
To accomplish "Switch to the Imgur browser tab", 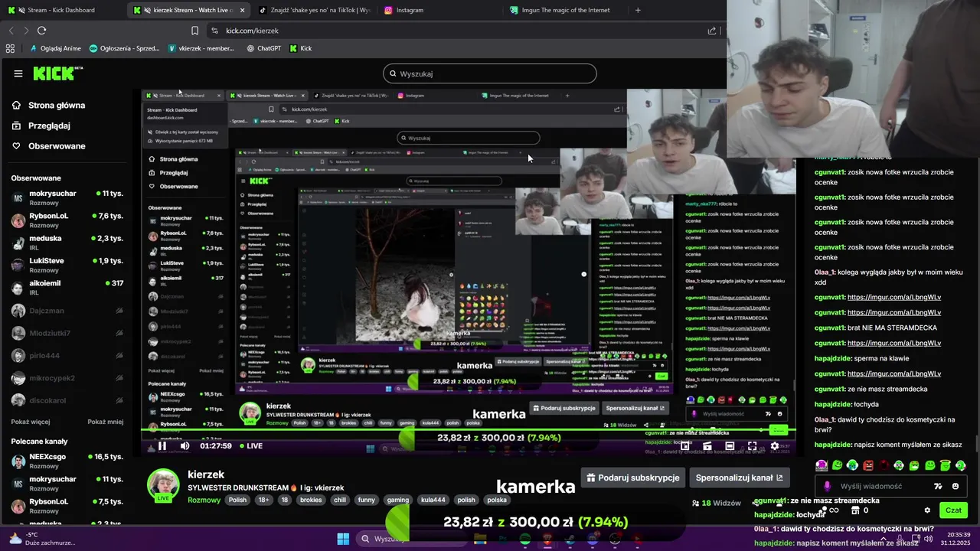I will (x=566, y=10).
